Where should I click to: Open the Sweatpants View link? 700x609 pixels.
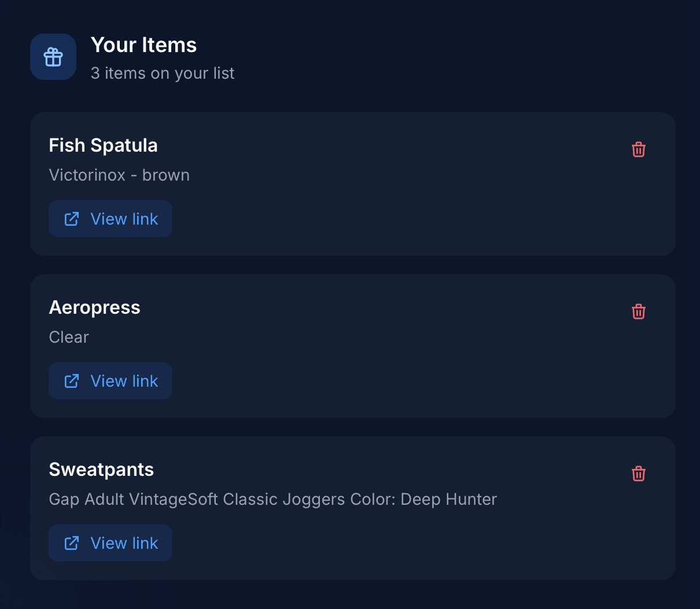[110, 543]
